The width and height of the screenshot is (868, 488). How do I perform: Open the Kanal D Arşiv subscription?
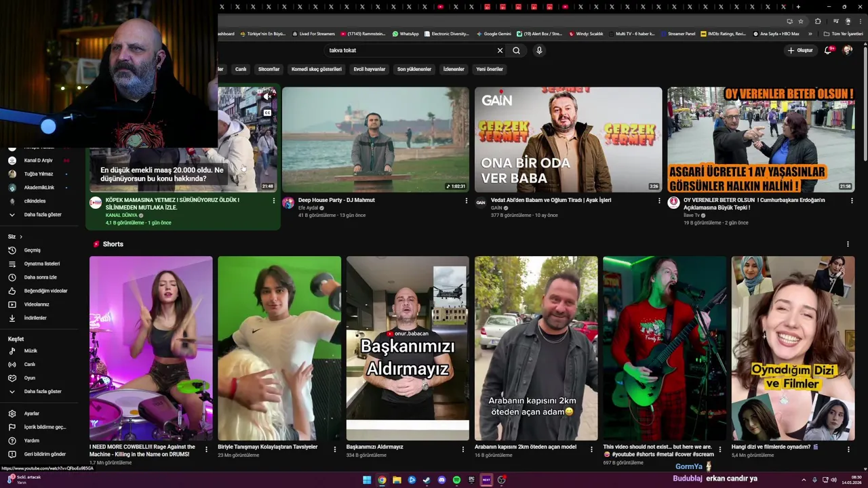(x=39, y=161)
